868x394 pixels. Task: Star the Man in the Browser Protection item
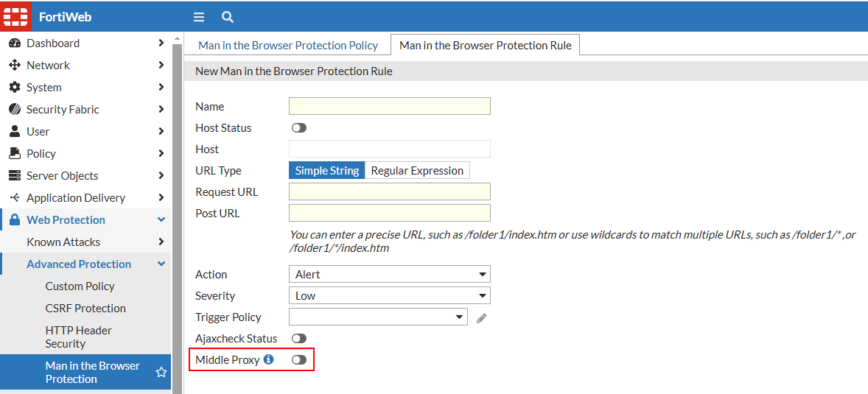pos(161,373)
